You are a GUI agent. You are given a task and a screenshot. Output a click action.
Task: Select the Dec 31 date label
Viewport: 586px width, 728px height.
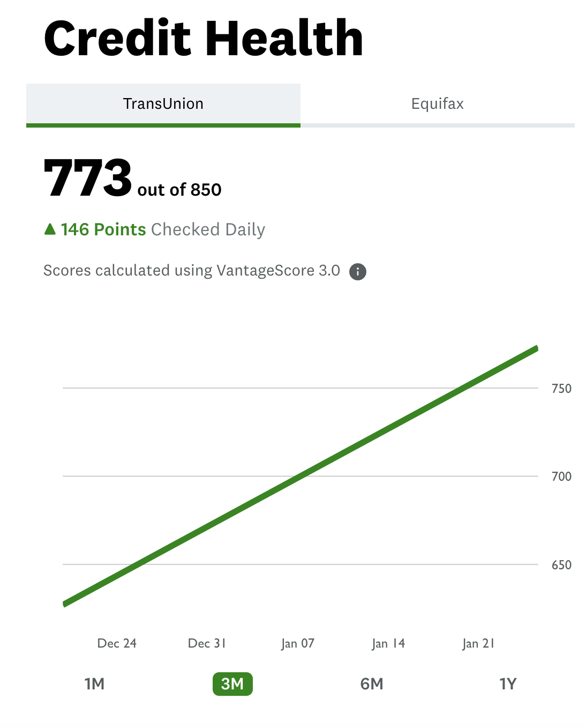coord(207,643)
